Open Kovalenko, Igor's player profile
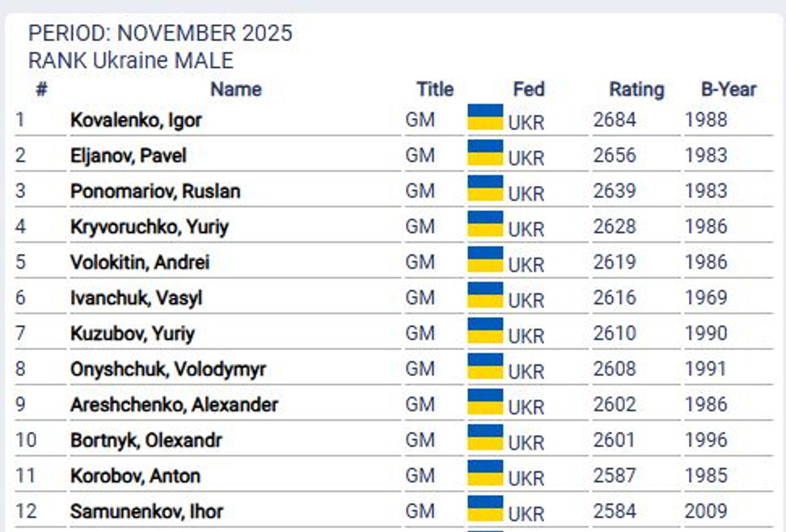 (x=136, y=121)
